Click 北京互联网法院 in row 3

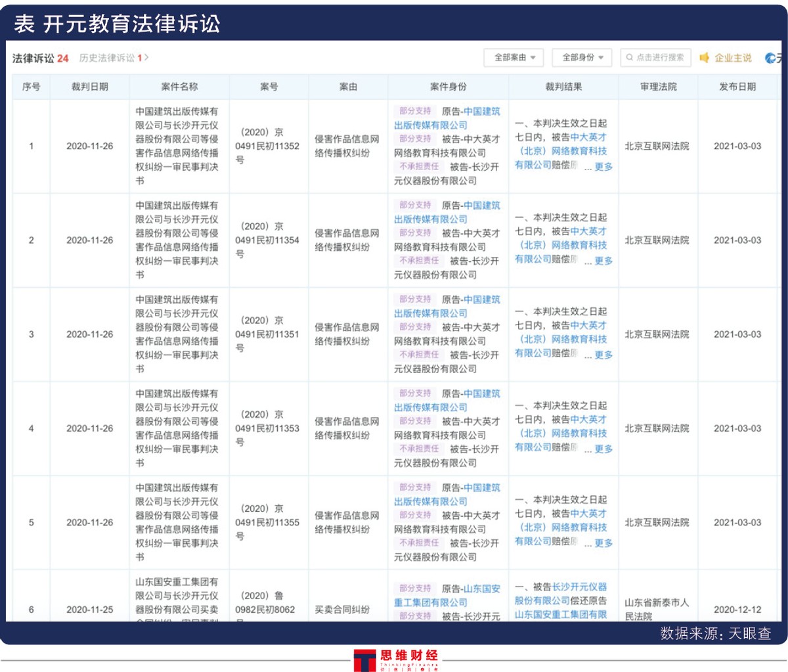coord(657,334)
